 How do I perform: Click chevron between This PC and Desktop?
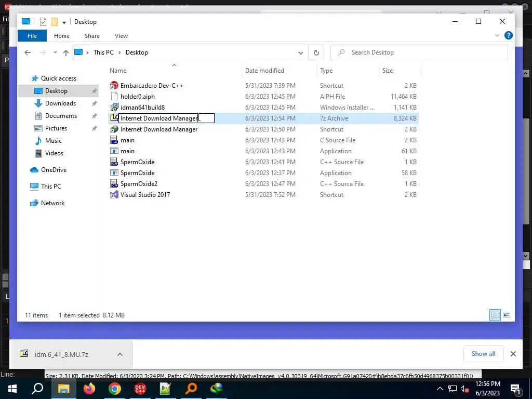coord(119,52)
